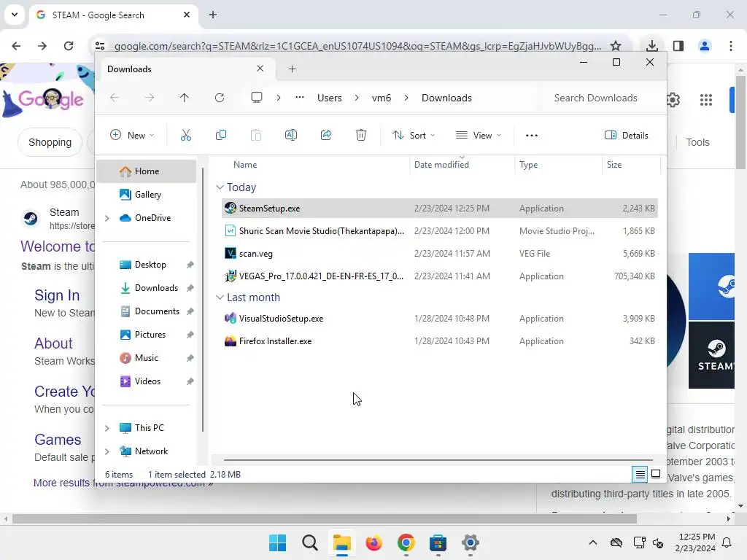Open Chrome three-dot menu
This screenshot has height=560, width=747.
pos(731,46)
